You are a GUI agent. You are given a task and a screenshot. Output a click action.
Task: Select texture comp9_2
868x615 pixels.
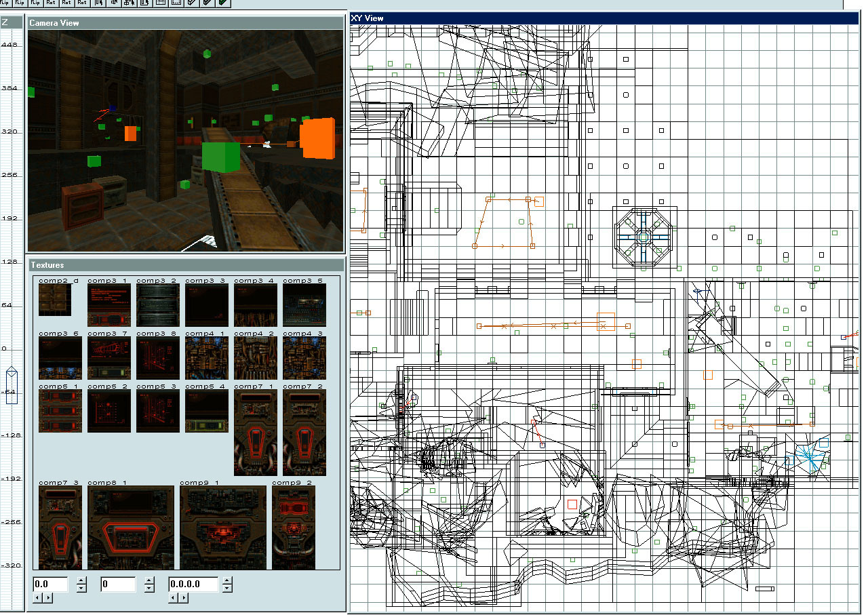[x=294, y=528]
